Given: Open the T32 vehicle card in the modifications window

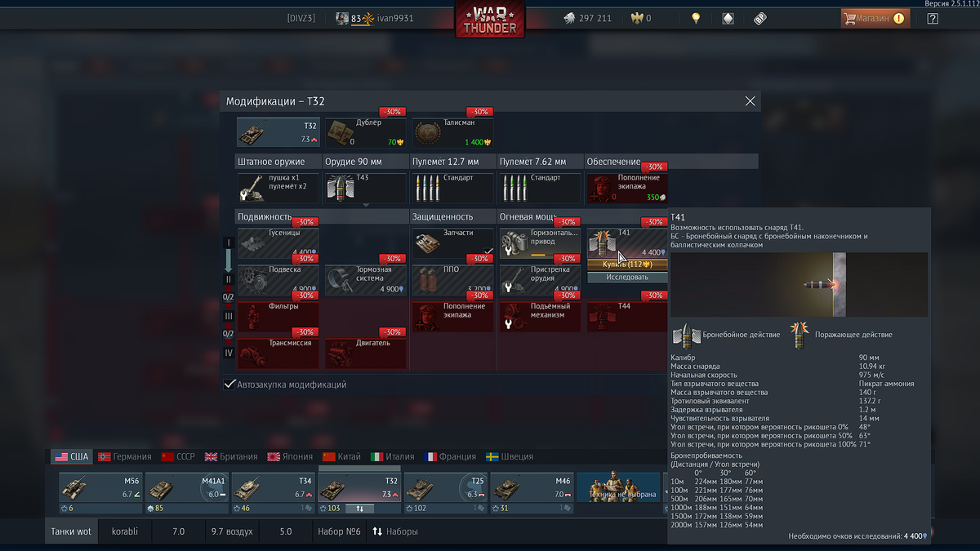Looking at the screenshot, I should click(x=278, y=132).
